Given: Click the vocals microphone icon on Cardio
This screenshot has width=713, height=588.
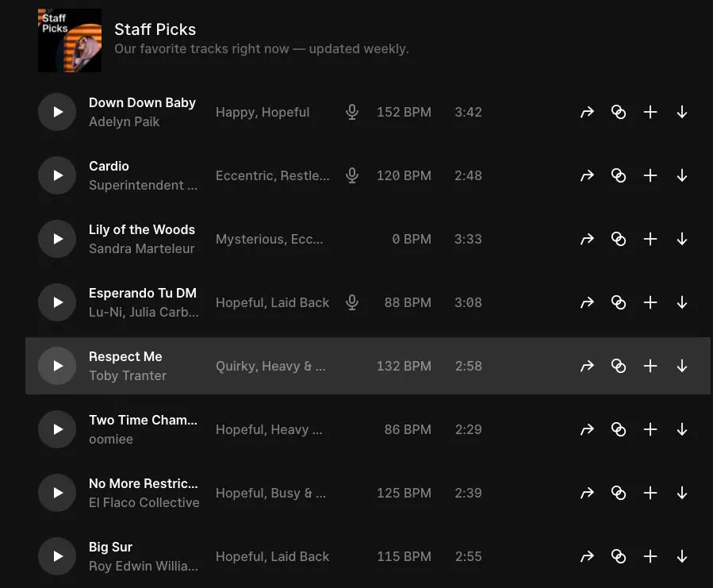Looking at the screenshot, I should tap(353, 175).
